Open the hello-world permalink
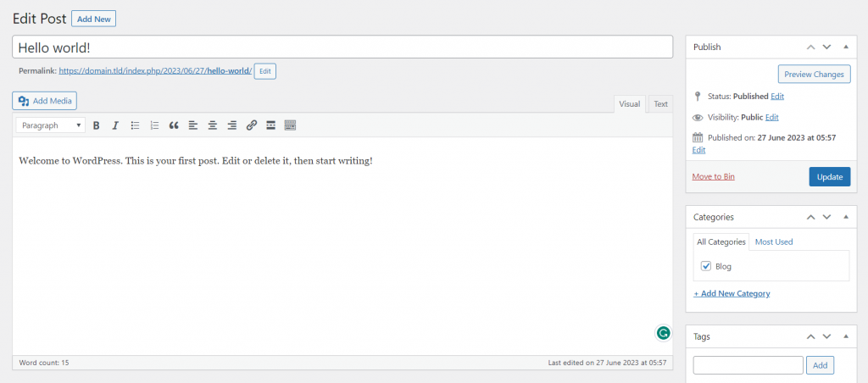Screen dimensions: 868x383 tap(155, 71)
